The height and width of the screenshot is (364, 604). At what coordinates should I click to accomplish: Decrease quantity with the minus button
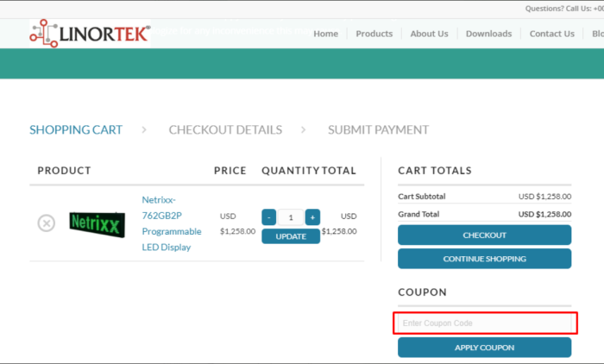click(x=269, y=217)
